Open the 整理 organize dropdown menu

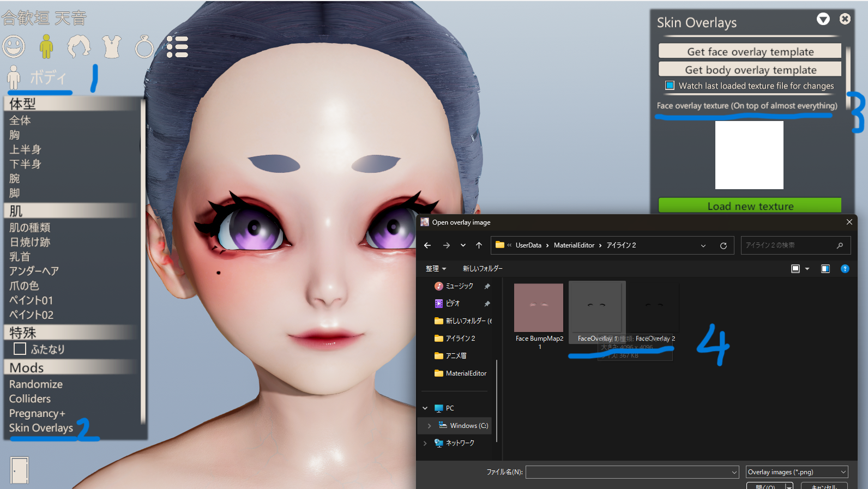click(436, 269)
